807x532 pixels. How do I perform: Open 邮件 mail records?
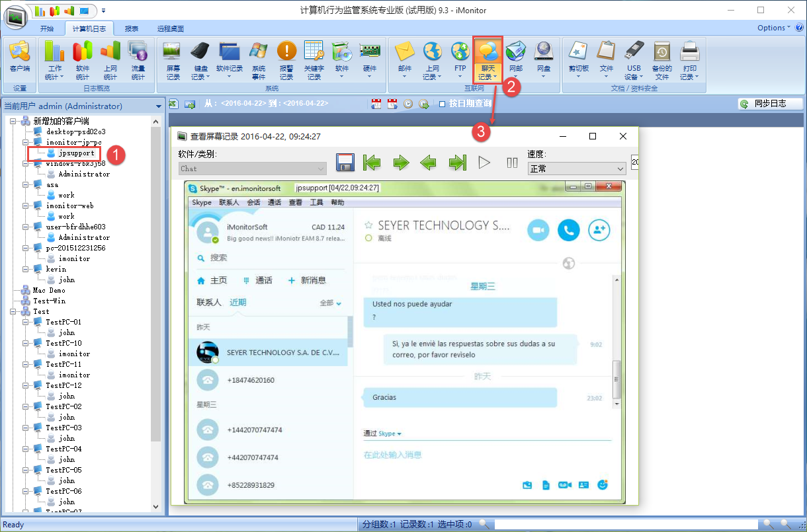pyautogui.click(x=405, y=60)
